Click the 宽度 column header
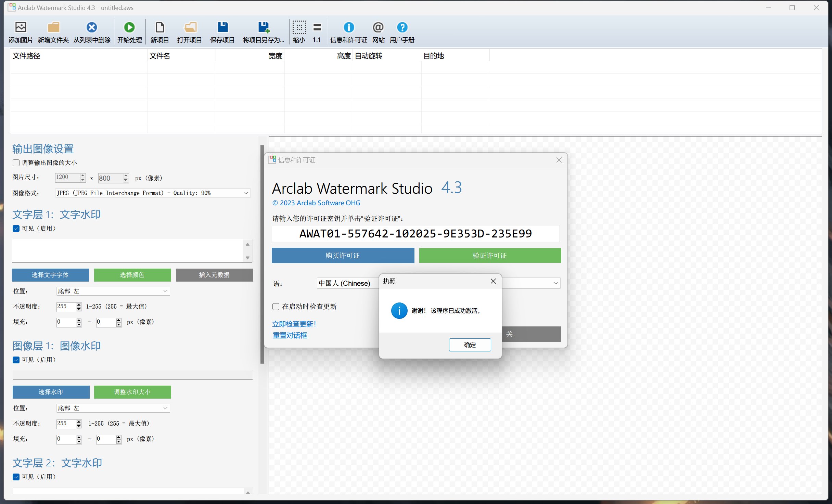832x504 pixels. pos(250,56)
